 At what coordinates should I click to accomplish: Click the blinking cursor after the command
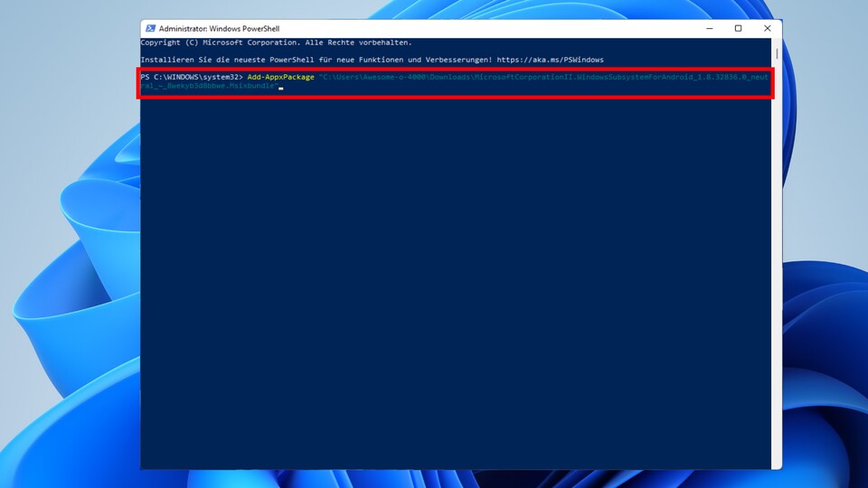[281, 88]
